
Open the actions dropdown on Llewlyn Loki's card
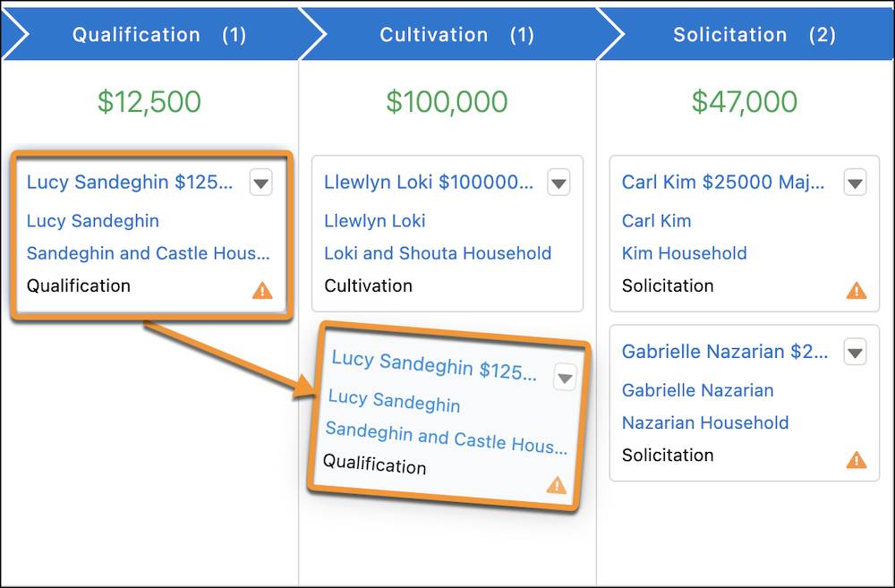[x=558, y=183]
